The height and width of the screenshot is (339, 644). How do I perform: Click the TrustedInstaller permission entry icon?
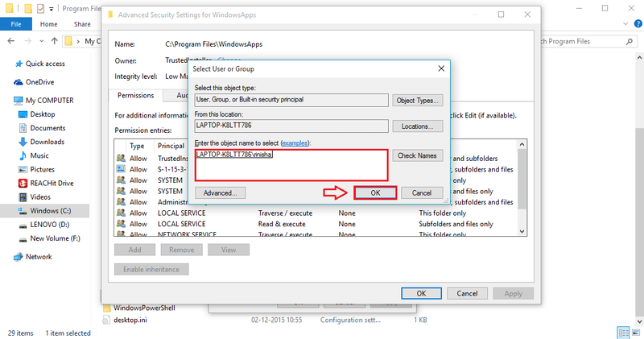coord(121,158)
